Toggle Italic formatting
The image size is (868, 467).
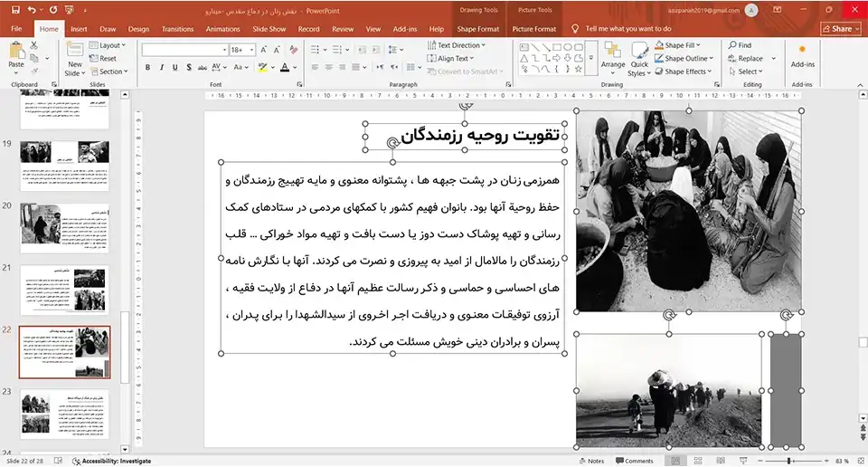[x=162, y=67]
